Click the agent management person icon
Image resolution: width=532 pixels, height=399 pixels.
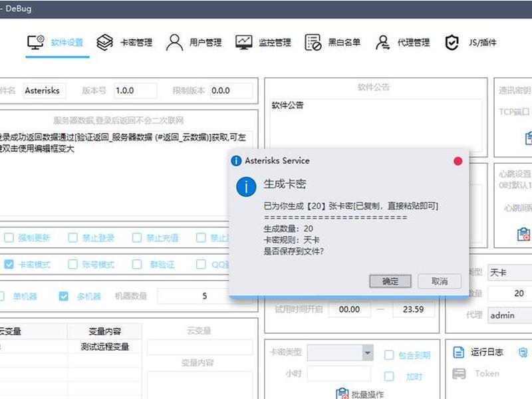coord(383,43)
